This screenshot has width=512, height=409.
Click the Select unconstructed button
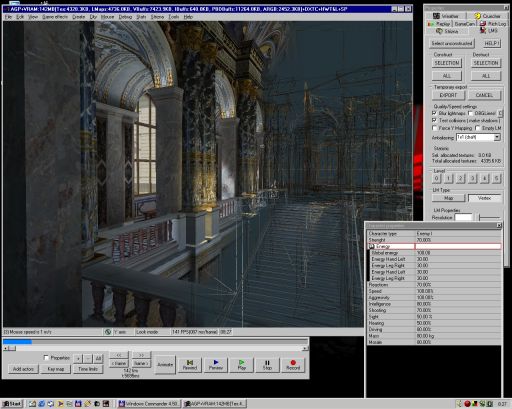(452, 43)
